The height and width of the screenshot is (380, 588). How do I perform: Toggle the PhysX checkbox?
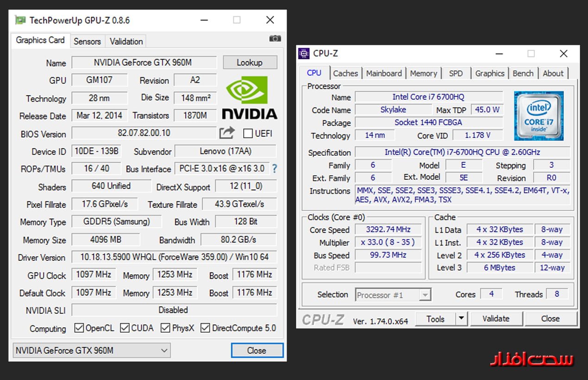[x=165, y=328]
